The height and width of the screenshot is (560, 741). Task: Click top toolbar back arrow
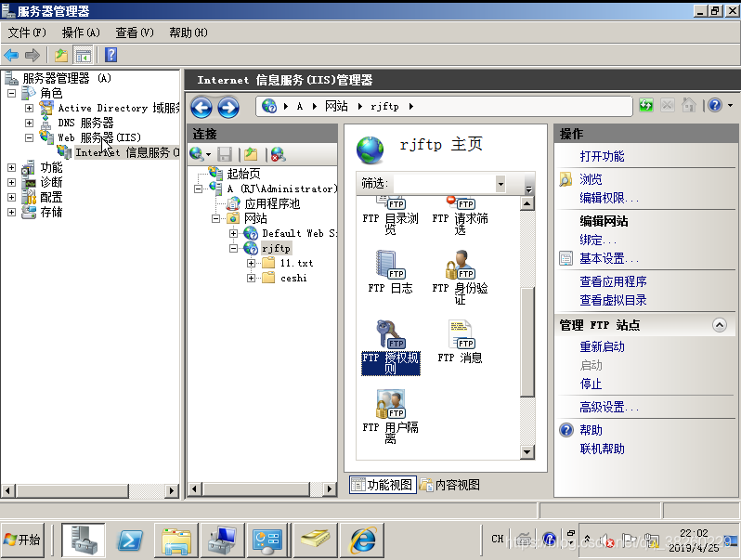11,56
